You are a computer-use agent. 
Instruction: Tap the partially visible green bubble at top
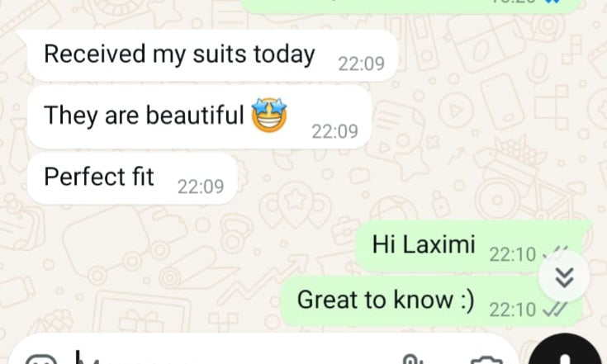coord(411,6)
